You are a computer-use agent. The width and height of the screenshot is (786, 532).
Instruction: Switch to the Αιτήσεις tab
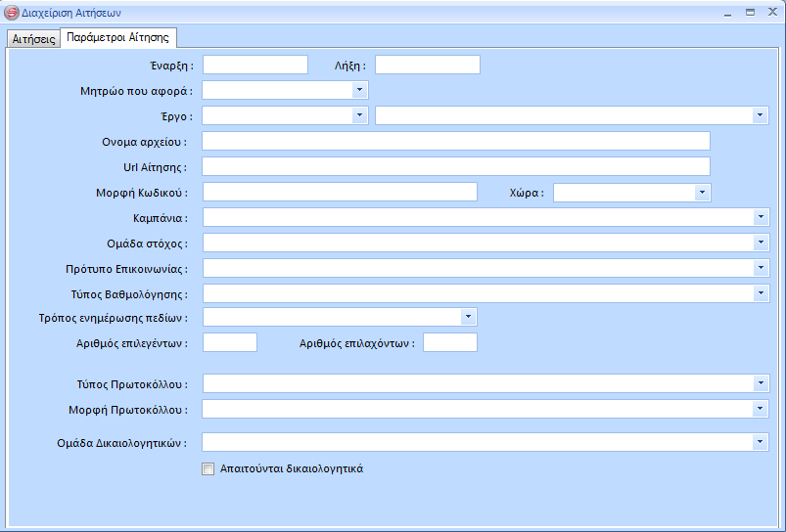(x=33, y=39)
